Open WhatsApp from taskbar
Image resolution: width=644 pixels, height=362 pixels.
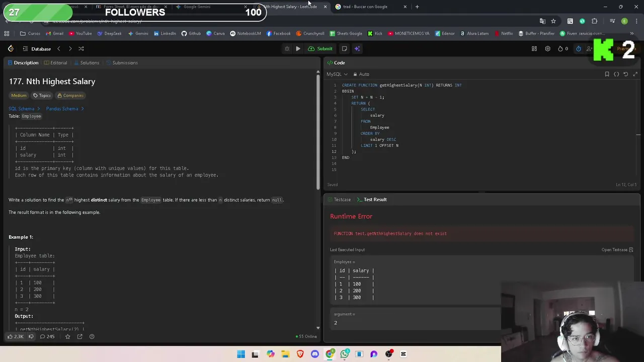(345, 354)
